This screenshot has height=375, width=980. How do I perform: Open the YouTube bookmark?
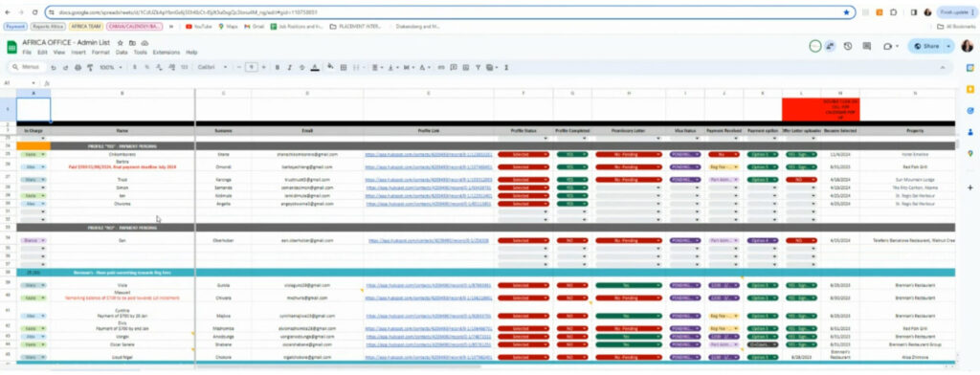(199, 27)
